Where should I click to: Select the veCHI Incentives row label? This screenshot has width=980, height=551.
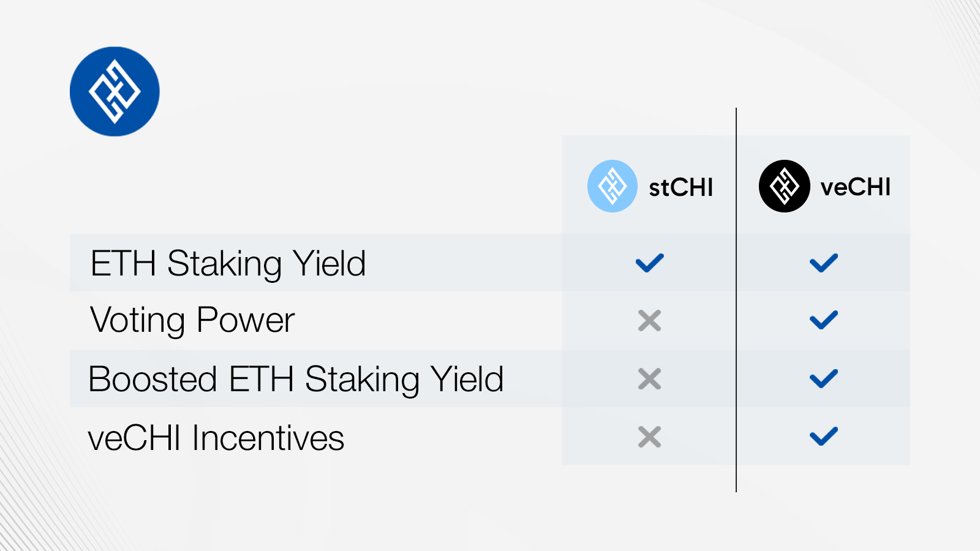pos(216,438)
